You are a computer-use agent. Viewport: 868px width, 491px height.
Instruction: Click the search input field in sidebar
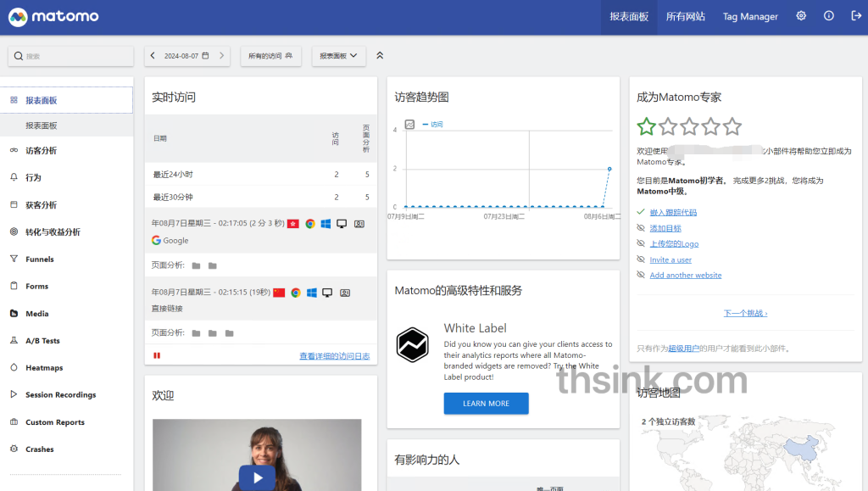[70, 55]
